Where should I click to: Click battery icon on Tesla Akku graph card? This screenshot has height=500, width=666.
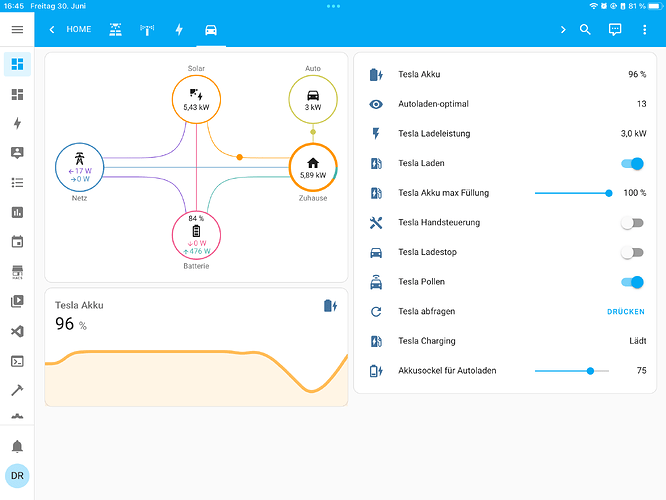[x=330, y=306]
